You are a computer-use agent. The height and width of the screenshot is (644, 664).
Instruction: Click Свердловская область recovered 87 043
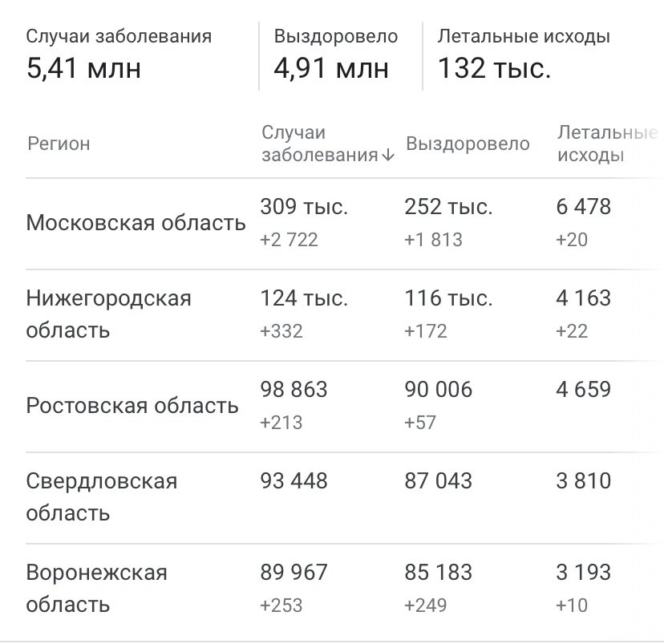point(439,481)
